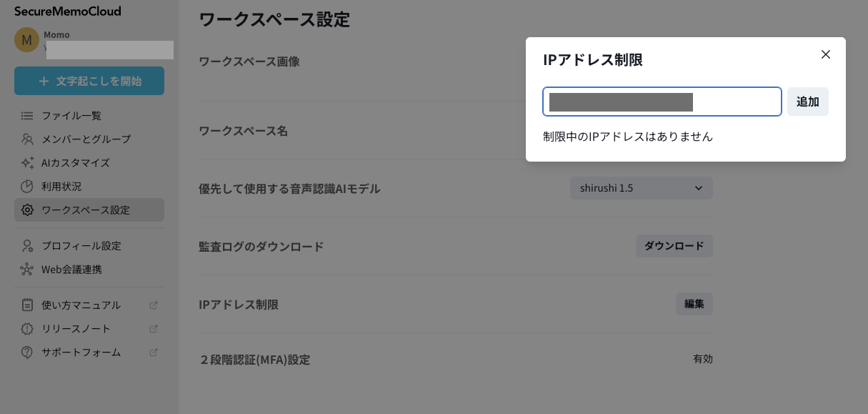Click the file list icon in sidebar

tap(27, 115)
